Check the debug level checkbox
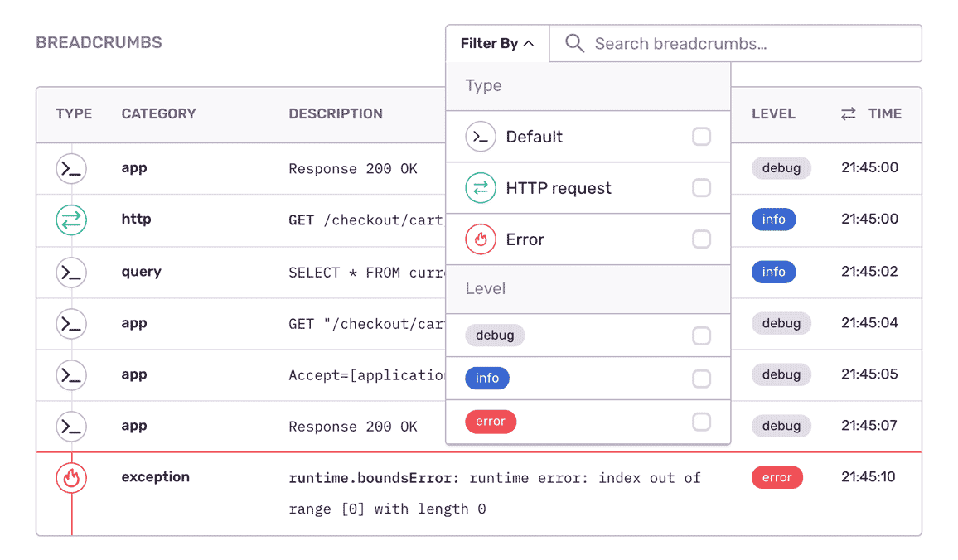958x560 pixels. 701,336
